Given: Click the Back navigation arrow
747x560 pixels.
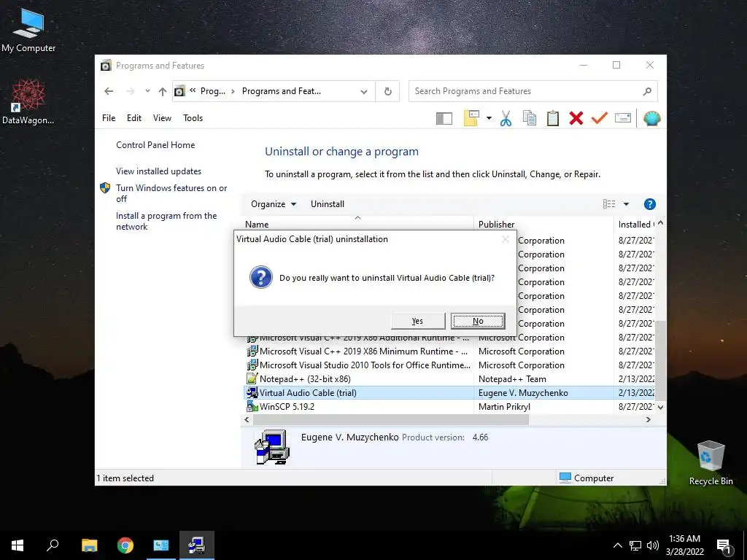Looking at the screenshot, I should (x=109, y=91).
